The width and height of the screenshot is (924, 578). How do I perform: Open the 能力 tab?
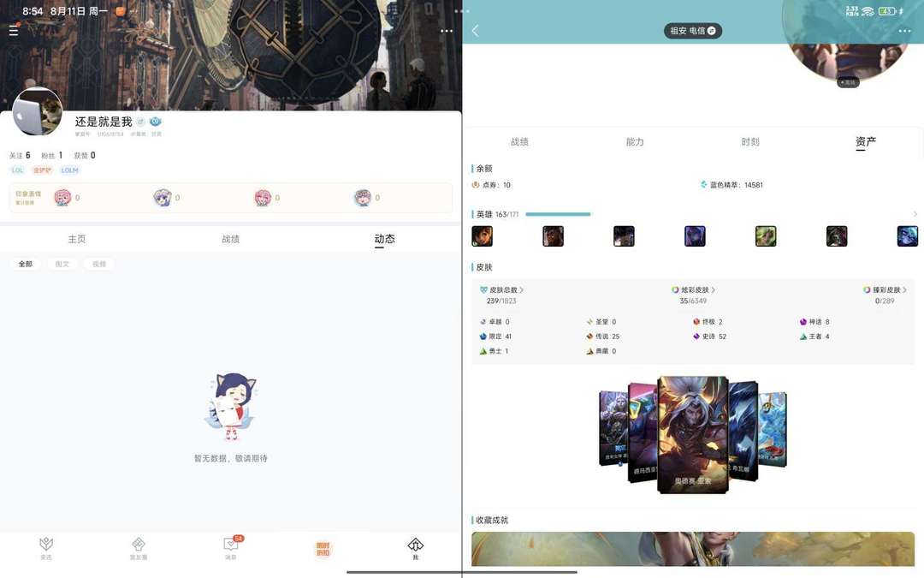click(x=635, y=141)
